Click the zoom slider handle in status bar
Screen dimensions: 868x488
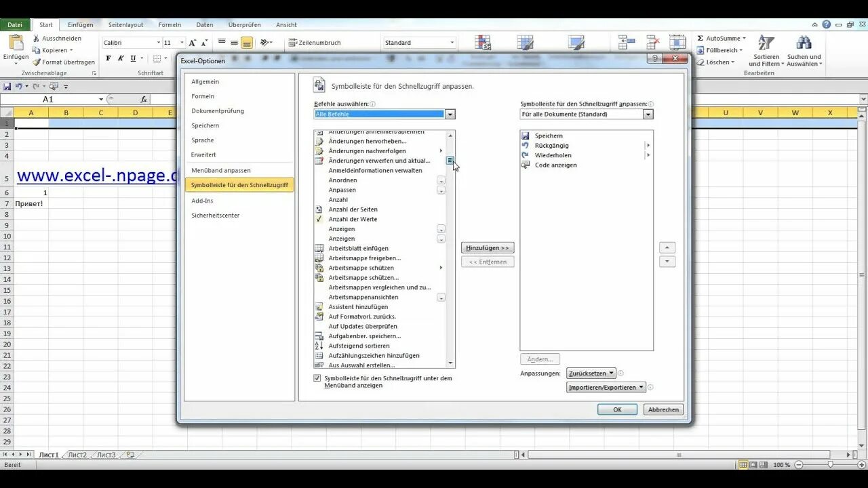pos(830,465)
